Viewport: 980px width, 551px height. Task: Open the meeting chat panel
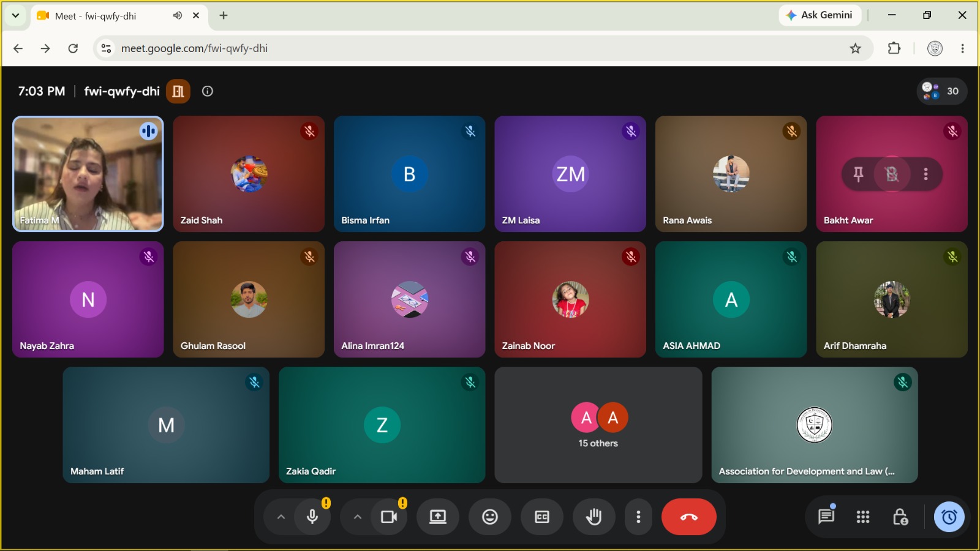click(x=826, y=517)
